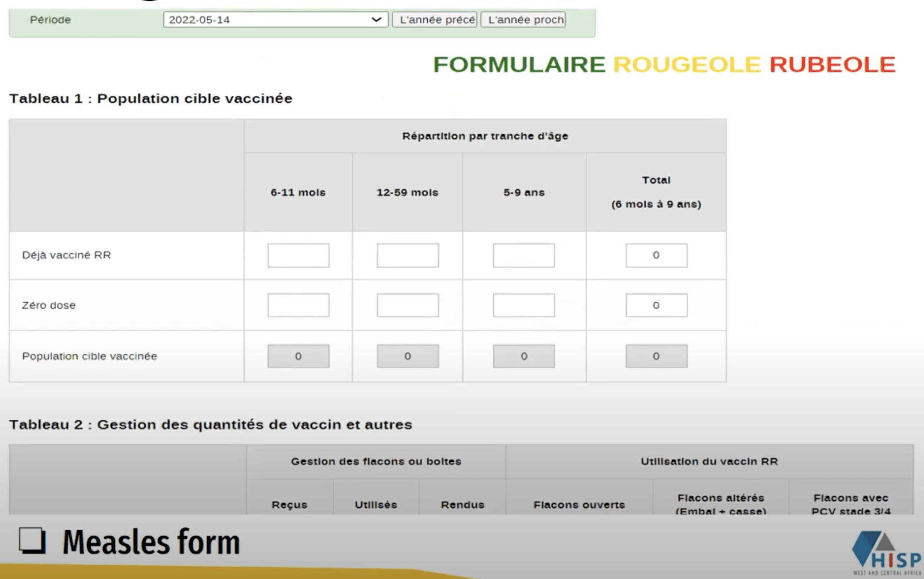
Task: Click Population cible vaccinée 12-59 mois field
Action: coord(408,356)
